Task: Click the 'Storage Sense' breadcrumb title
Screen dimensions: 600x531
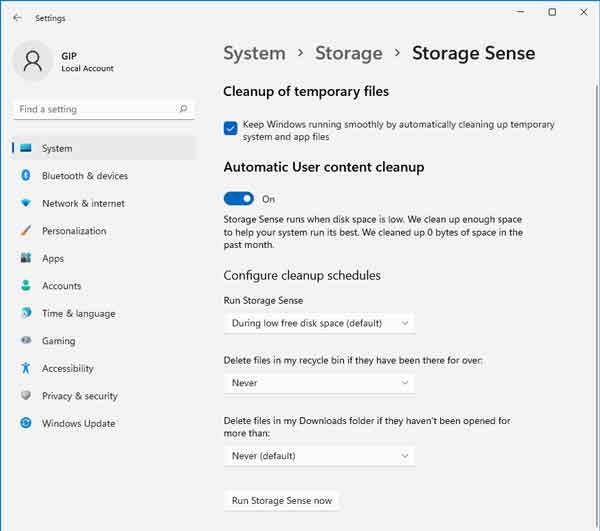Action: click(x=474, y=53)
